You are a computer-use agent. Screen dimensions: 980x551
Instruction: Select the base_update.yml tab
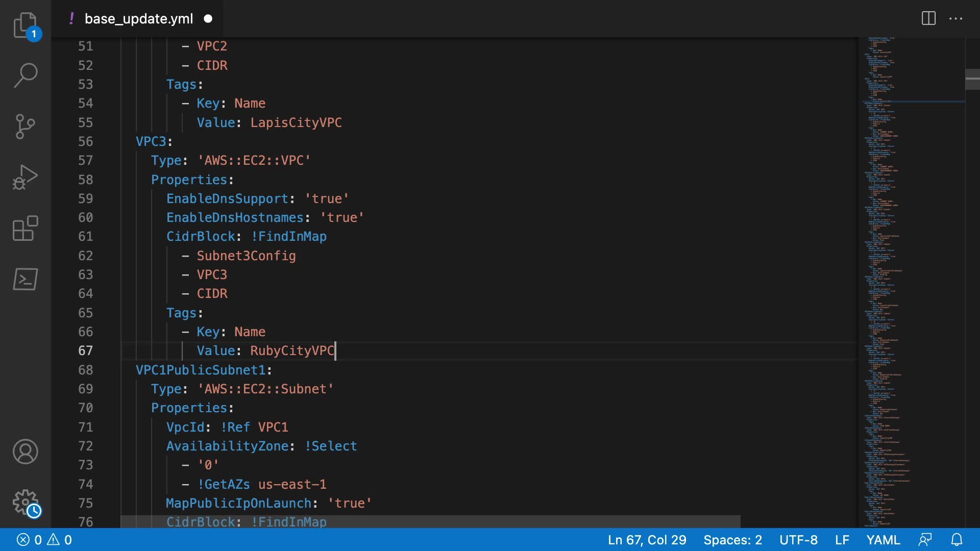(138, 19)
